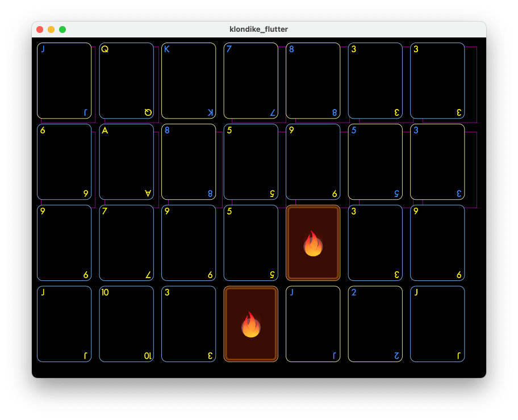The image size is (518, 420).
Task: Select the blue J card beside the Queen
Action: tap(64, 81)
